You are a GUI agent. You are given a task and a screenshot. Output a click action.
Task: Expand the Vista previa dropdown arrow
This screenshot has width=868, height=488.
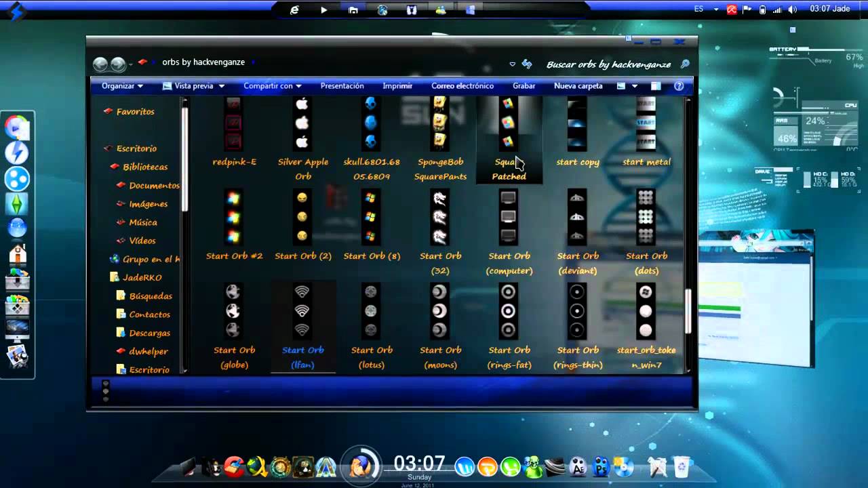point(221,86)
